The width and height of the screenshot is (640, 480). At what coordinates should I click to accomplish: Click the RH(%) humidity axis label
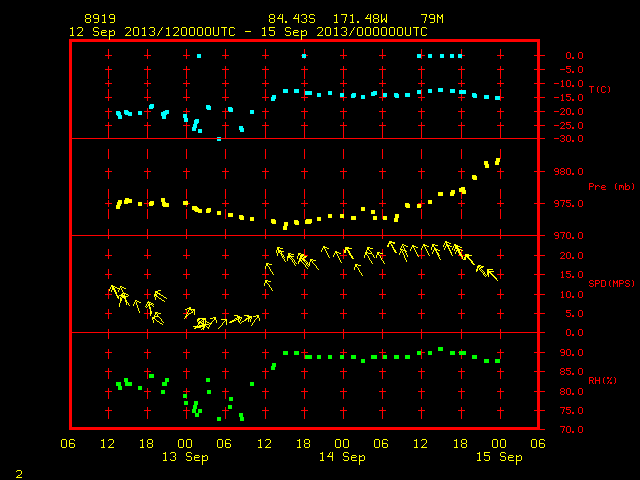602,380
